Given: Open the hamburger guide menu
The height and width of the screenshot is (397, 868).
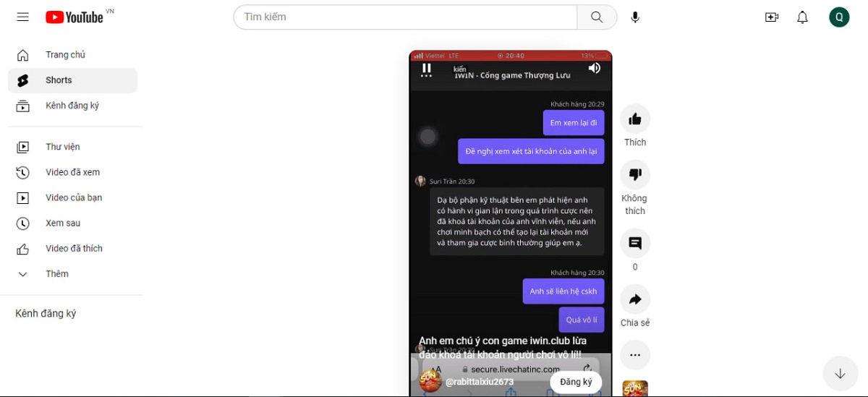Looking at the screenshot, I should click(x=23, y=17).
